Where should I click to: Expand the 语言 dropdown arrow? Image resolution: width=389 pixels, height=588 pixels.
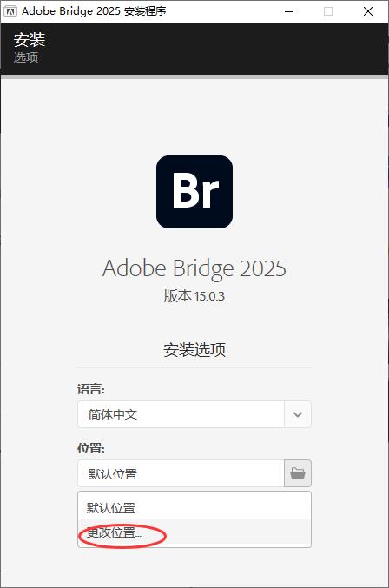298,414
